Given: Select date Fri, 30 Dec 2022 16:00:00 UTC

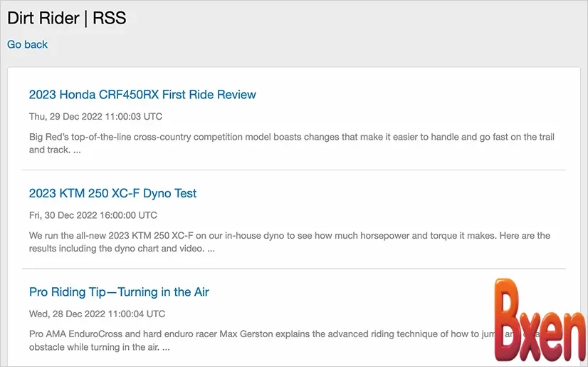Looking at the screenshot, I should (93, 215).
